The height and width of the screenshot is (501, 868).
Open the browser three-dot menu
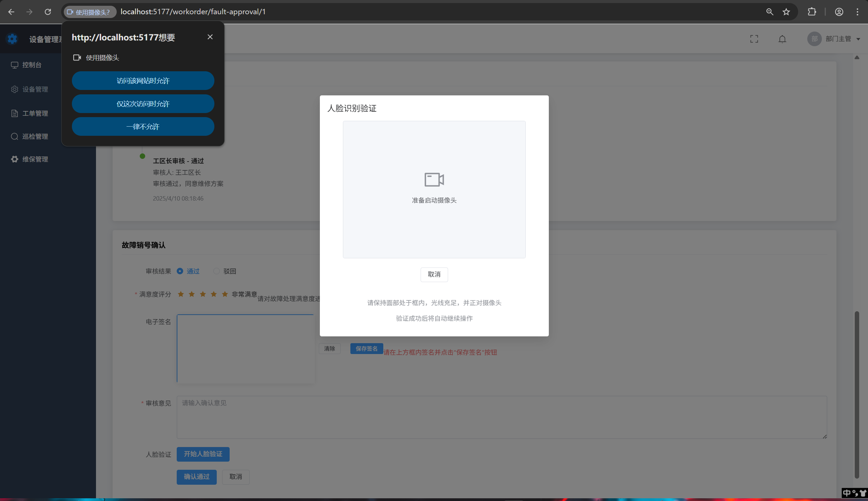coord(857,12)
